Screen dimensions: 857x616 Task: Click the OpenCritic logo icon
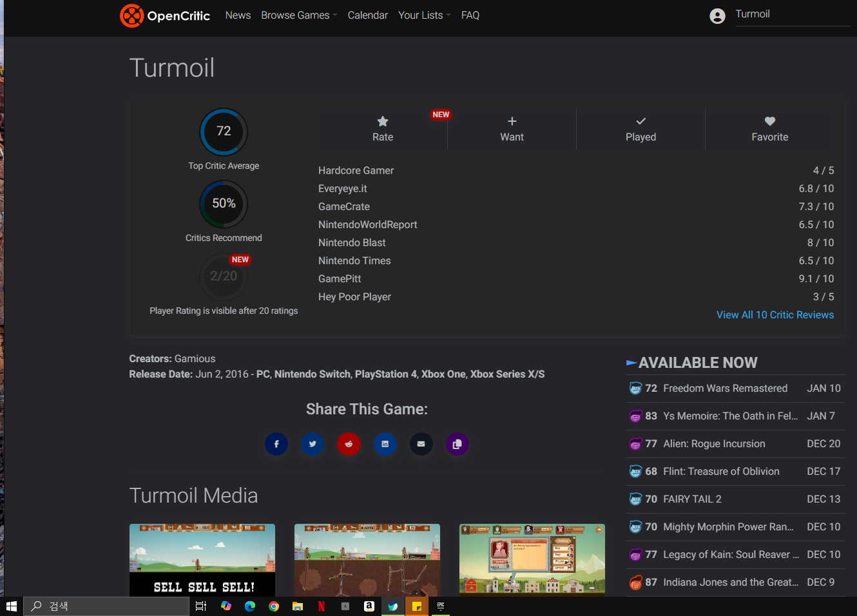click(x=131, y=15)
